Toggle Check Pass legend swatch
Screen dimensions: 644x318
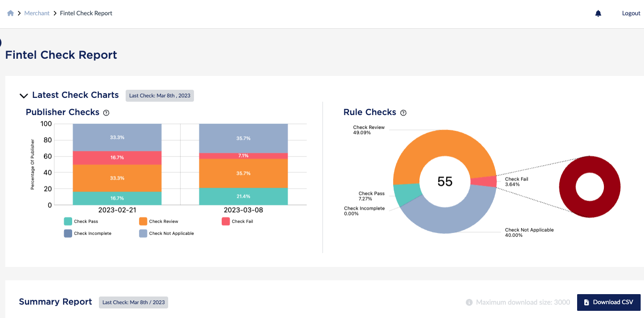tap(68, 222)
